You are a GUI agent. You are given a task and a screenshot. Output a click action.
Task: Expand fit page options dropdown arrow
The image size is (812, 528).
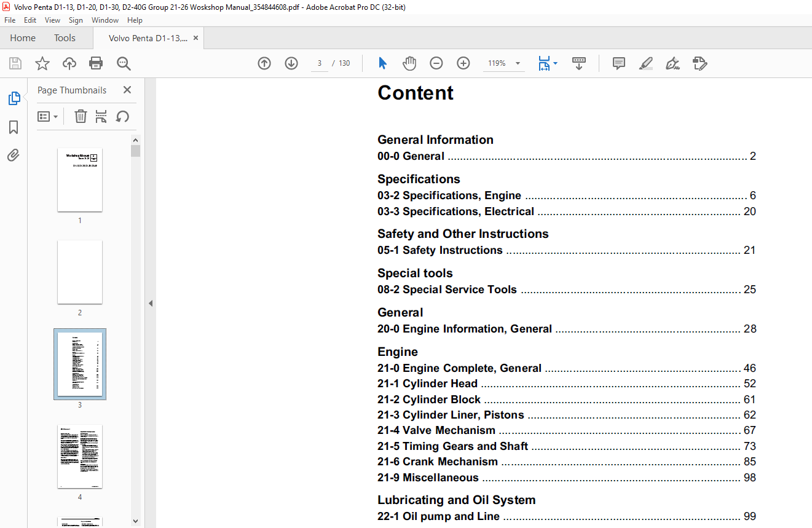[x=556, y=63]
